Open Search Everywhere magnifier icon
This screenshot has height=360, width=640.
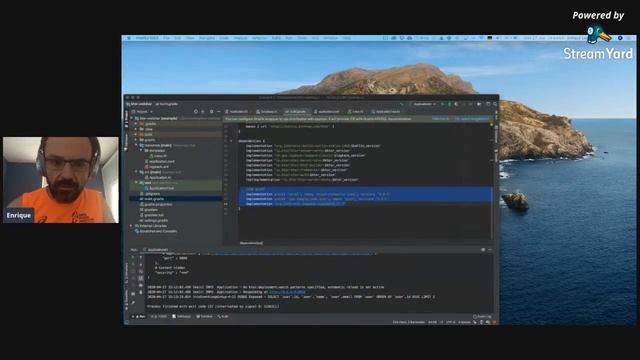point(495,104)
